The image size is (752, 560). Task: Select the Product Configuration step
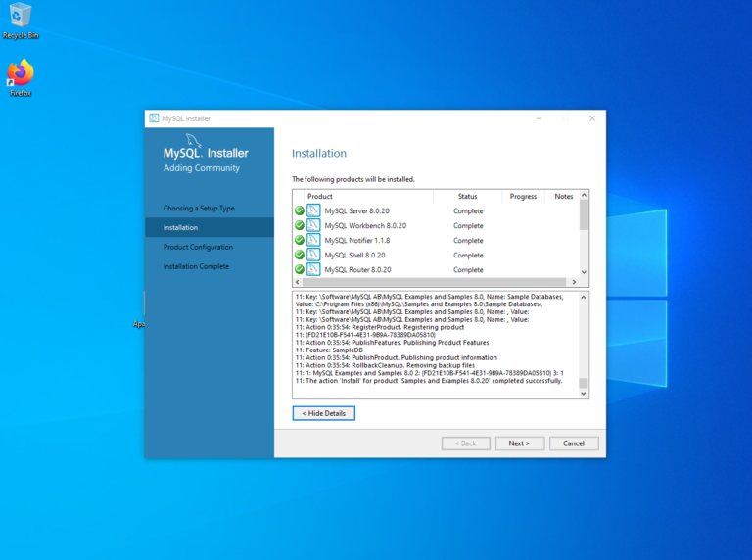point(198,247)
